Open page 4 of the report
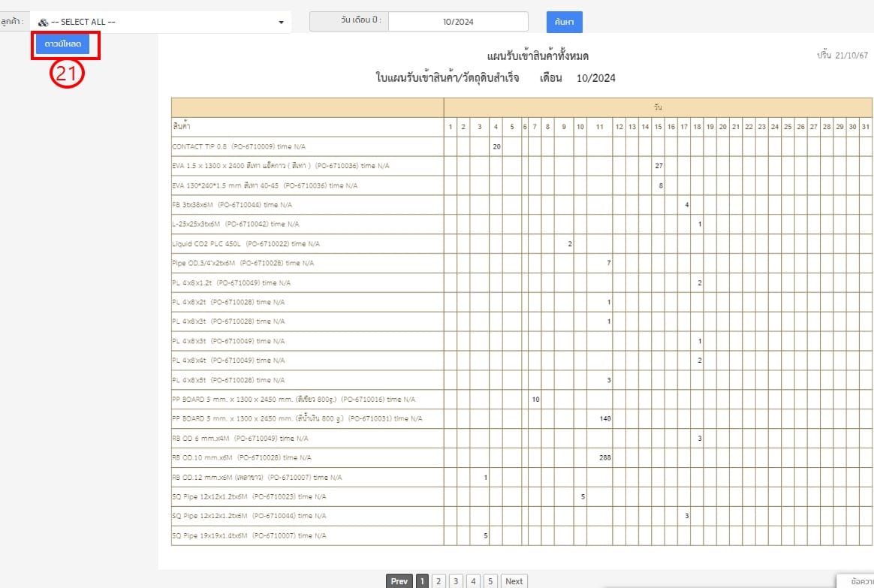 pyautogui.click(x=473, y=580)
